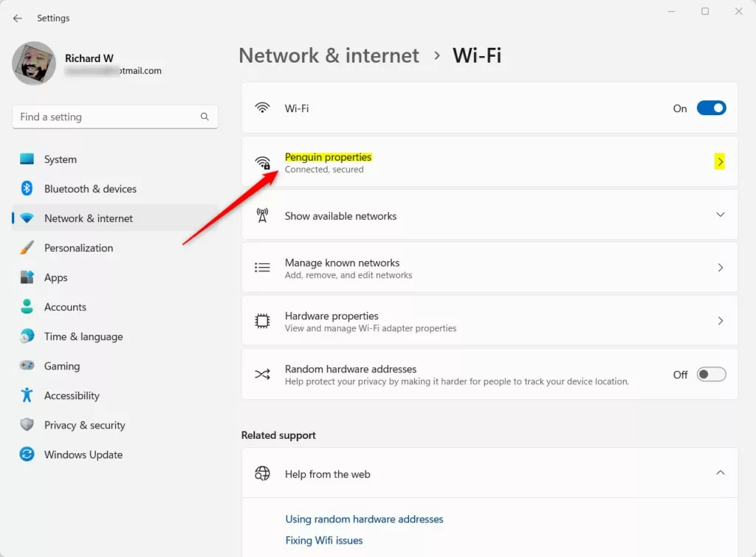Screen dimensions: 756x557
Task: Click the Gaming controller icon
Action: [27, 366]
